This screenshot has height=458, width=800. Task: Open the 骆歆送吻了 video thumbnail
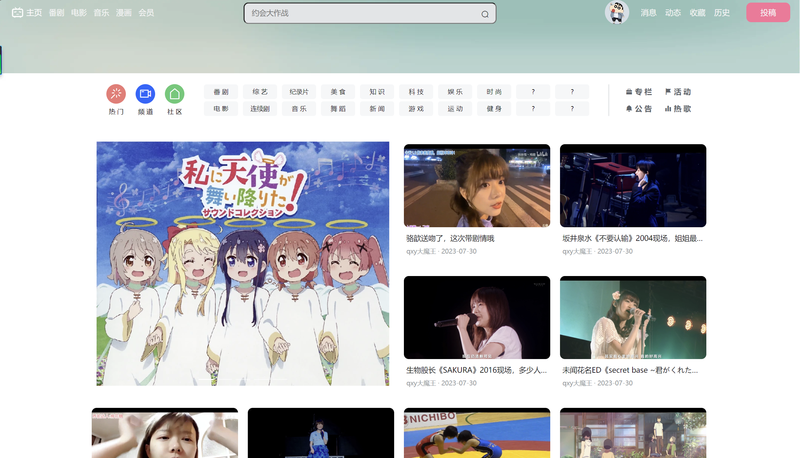pos(477,186)
